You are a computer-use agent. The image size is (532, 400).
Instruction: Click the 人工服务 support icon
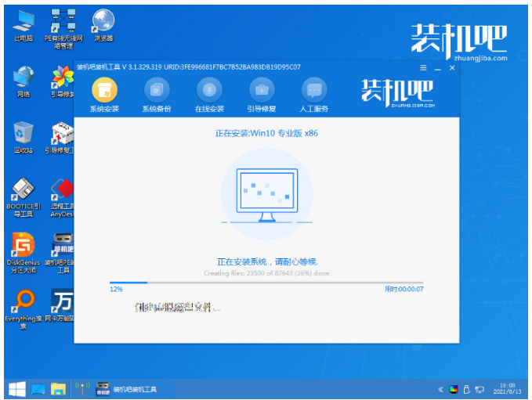[314, 89]
